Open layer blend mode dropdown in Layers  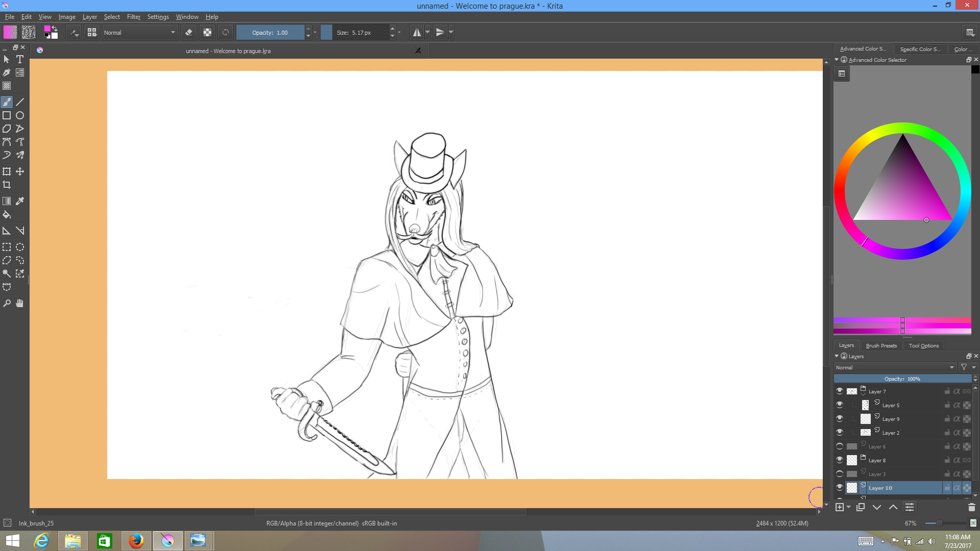click(x=895, y=367)
